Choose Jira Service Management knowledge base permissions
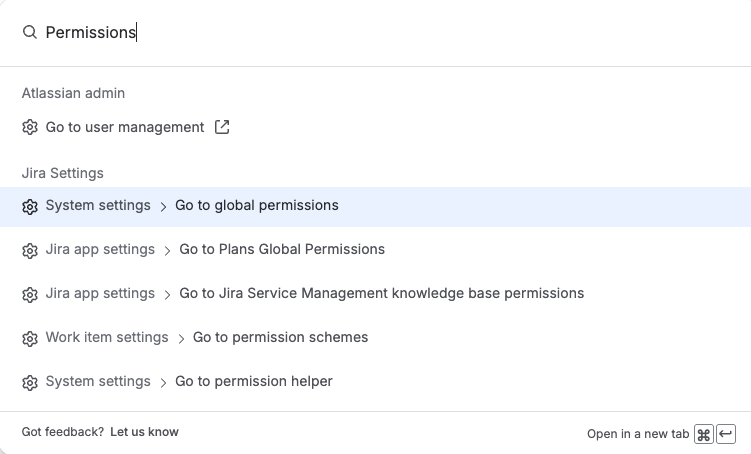This screenshot has width=751, height=454. 381,294
